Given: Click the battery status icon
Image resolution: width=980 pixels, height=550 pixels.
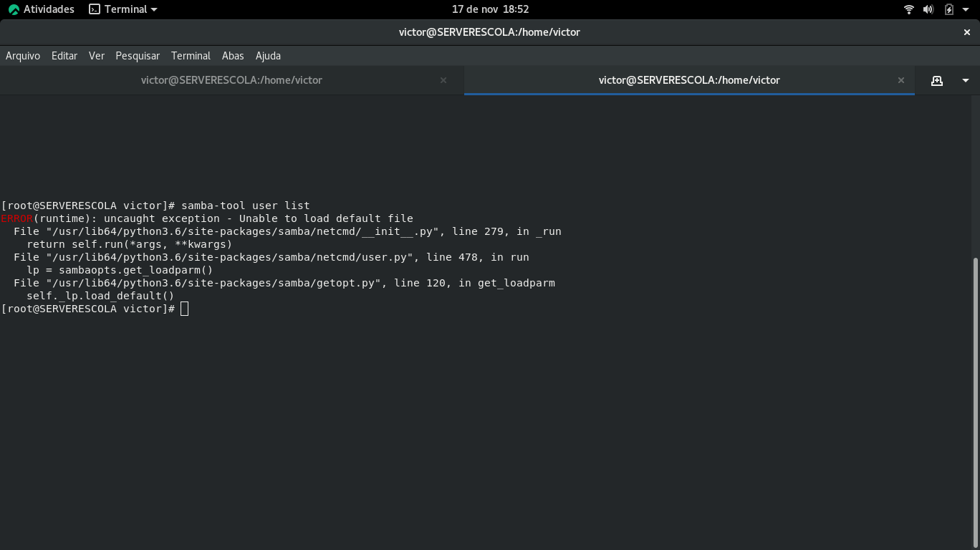Looking at the screenshot, I should coord(948,9).
